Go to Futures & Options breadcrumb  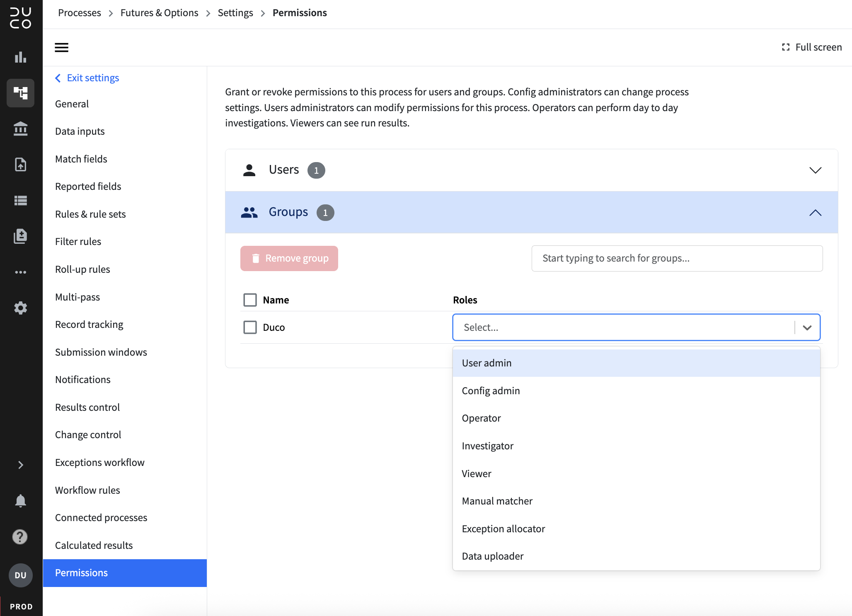(160, 13)
